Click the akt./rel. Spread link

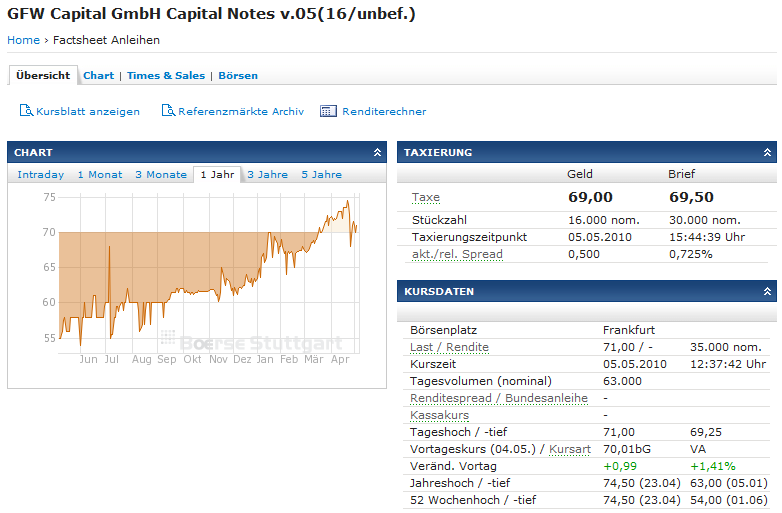[457, 254]
